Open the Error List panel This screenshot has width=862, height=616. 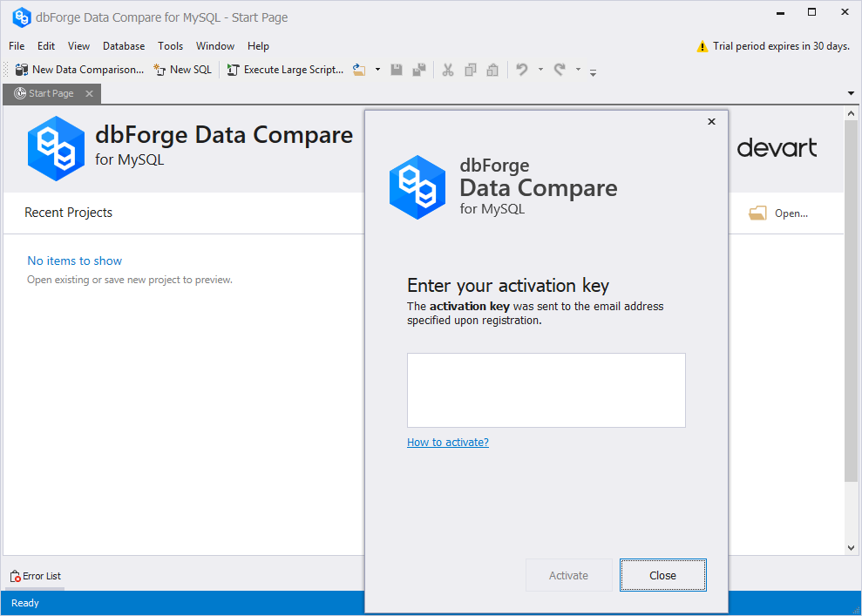point(36,576)
